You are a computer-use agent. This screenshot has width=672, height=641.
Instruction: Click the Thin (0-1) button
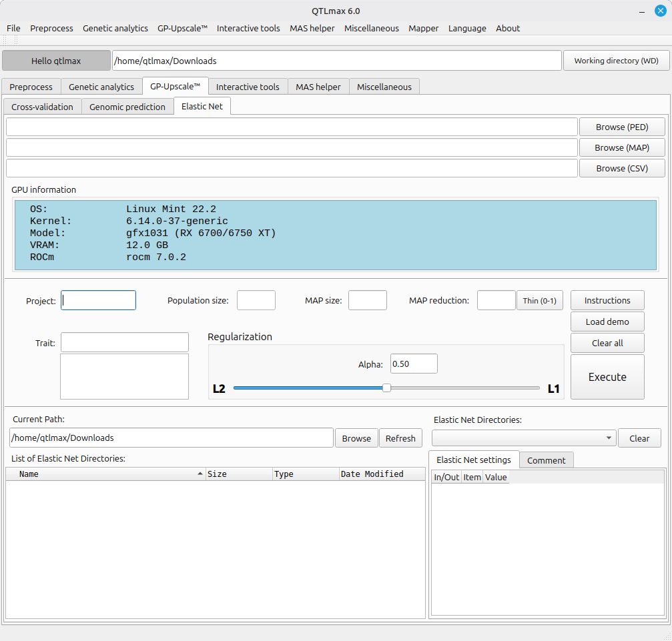(539, 301)
